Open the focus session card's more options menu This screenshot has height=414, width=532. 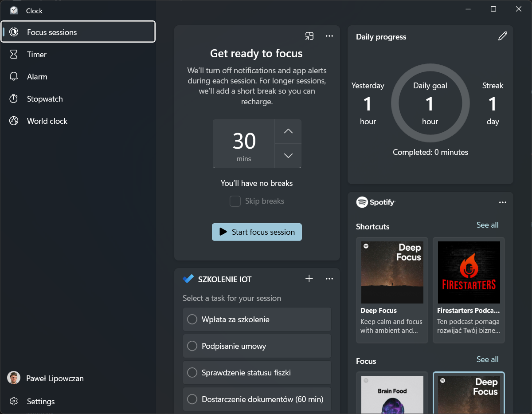[x=329, y=36]
